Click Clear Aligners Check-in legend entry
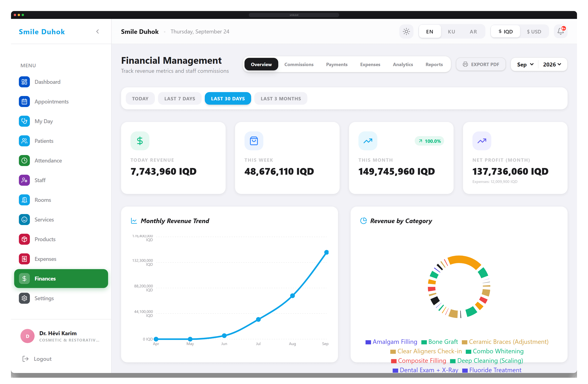 [426, 351]
